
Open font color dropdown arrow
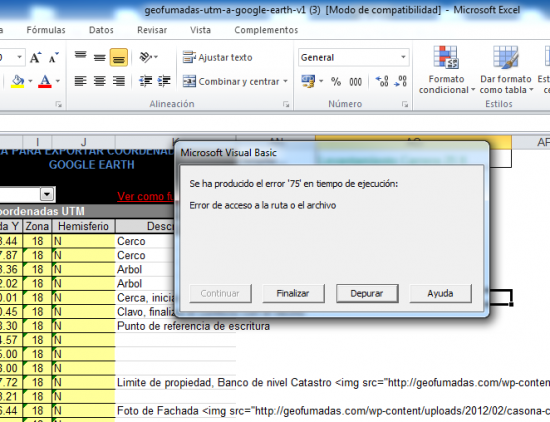pos(58,81)
